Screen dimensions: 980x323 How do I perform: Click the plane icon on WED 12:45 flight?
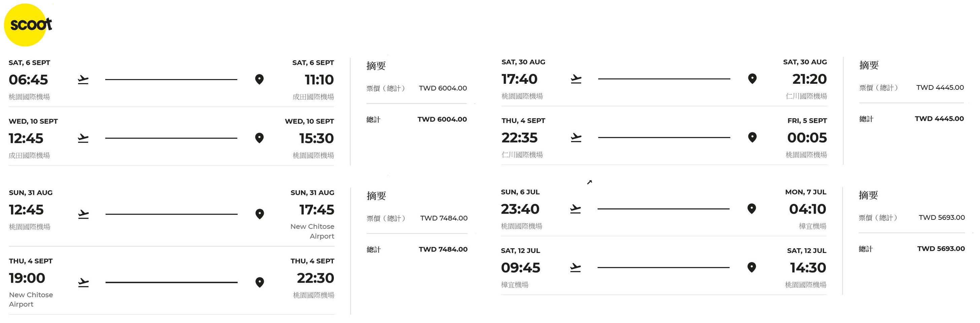(x=83, y=139)
